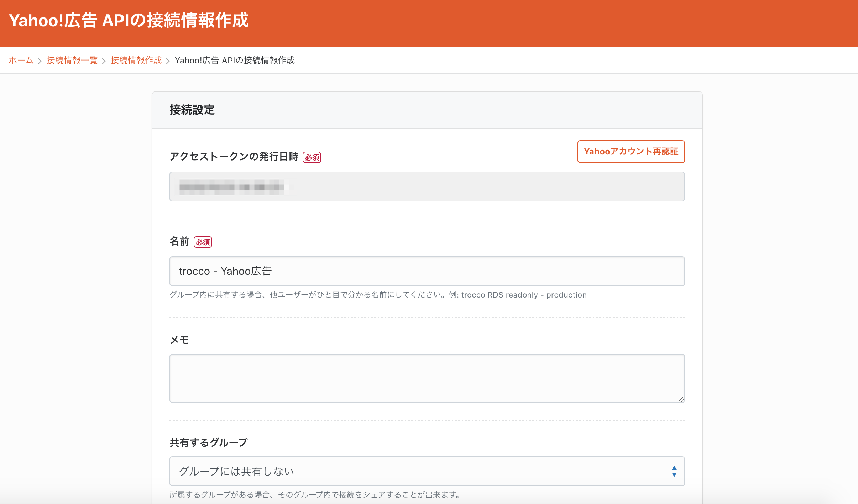
Task: Click the hint text mentioning trocco RDS readonly
Action: coord(378,295)
